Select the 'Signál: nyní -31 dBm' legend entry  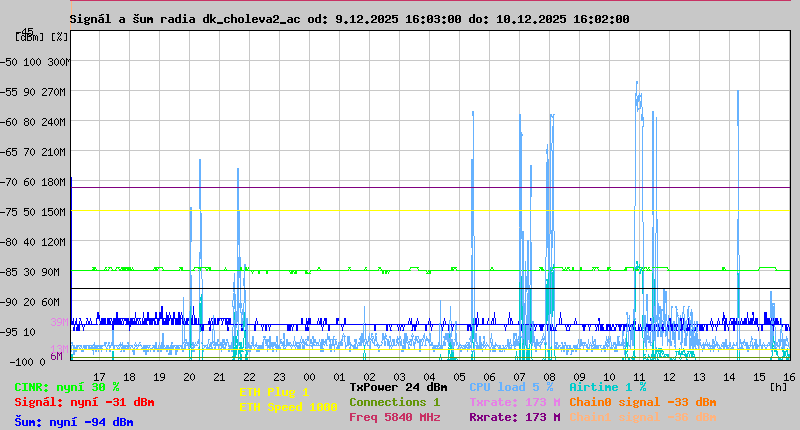tap(84, 402)
